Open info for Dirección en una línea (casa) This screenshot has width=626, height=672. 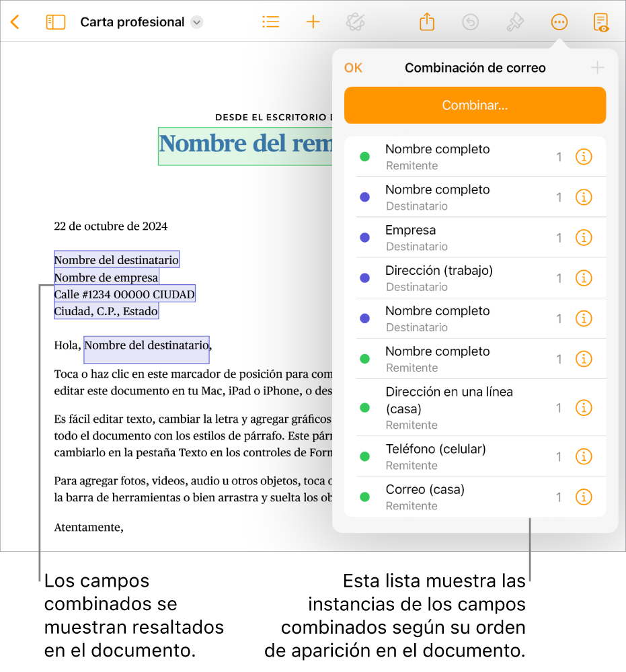point(584,408)
